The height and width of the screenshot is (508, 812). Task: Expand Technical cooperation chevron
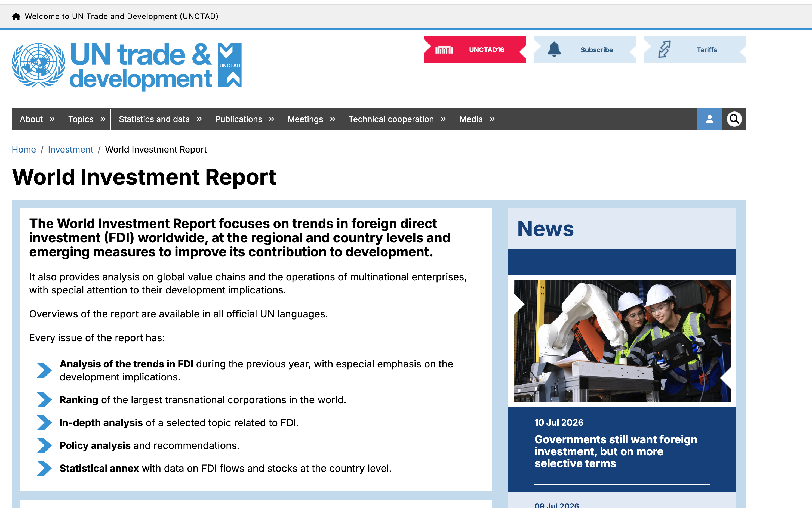(443, 119)
